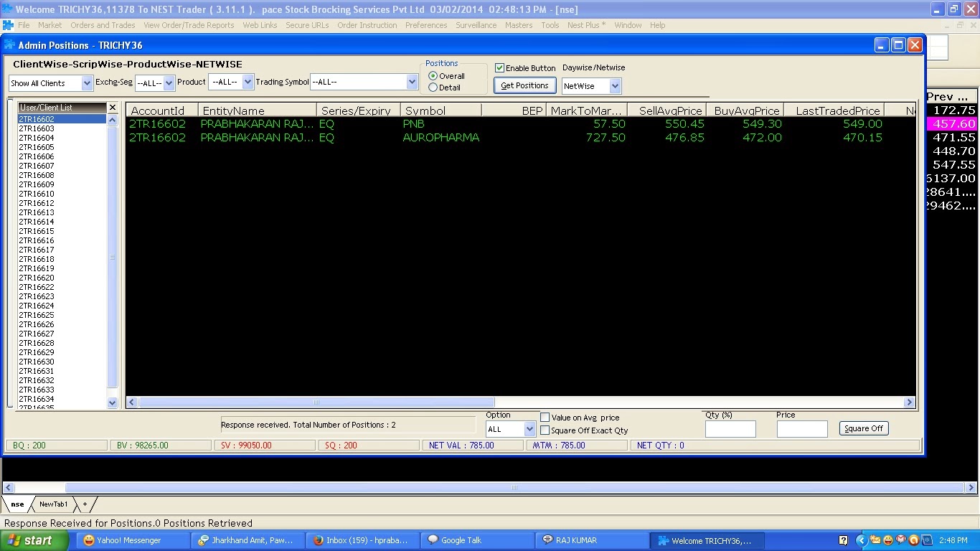This screenshot has height=551, width=980.
Task: Click the Yahoo Messenger smiley in system tray
Action: point(887,540)
